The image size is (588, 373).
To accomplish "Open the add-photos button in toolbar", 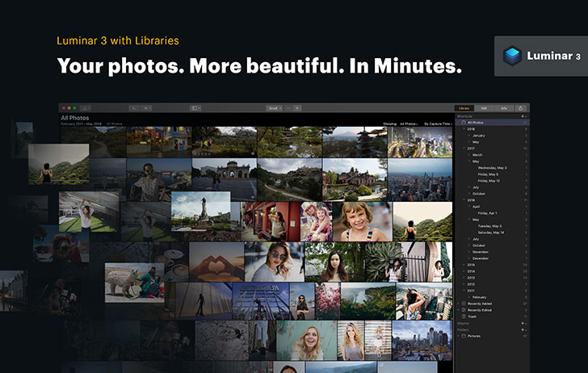I will pos(86,108).
